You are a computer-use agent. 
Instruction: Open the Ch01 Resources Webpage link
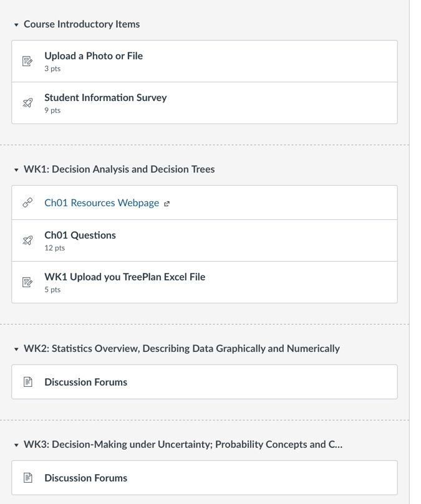(x=102, y=203)
